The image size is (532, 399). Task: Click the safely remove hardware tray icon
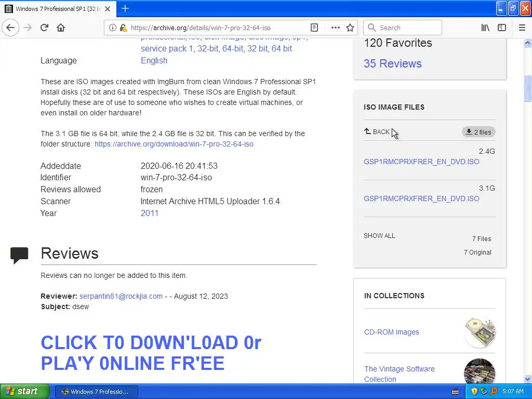[x=484, y=392]
